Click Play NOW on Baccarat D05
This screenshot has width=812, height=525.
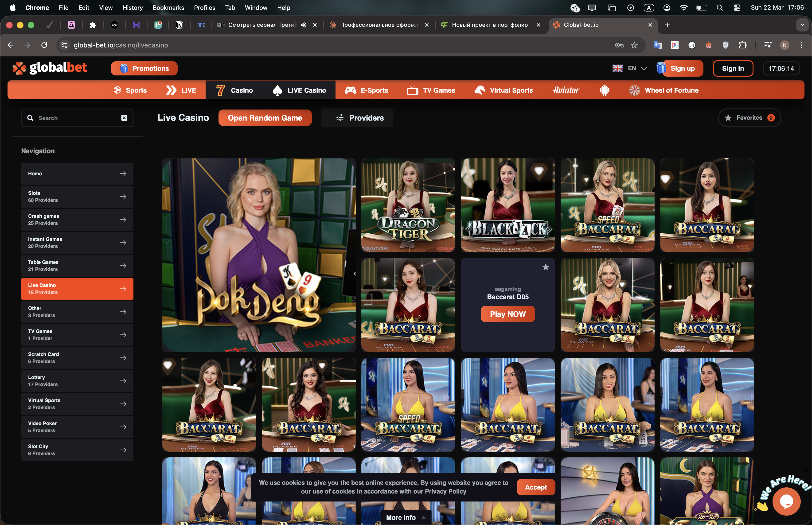pos(508,314)
